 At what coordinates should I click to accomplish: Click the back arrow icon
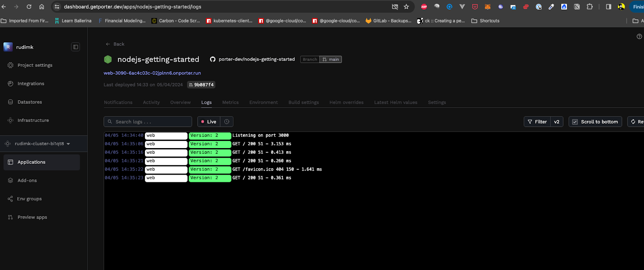click(108, 44)
